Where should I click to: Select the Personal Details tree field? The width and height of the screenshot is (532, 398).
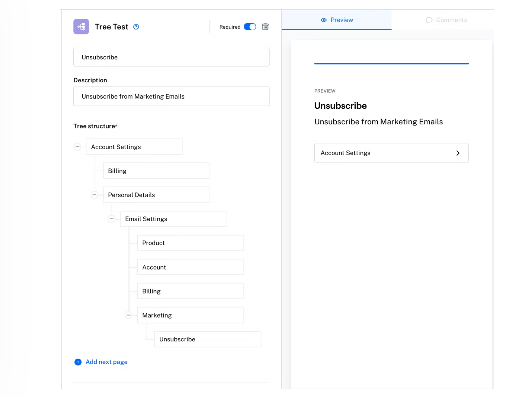pos(157,195)
